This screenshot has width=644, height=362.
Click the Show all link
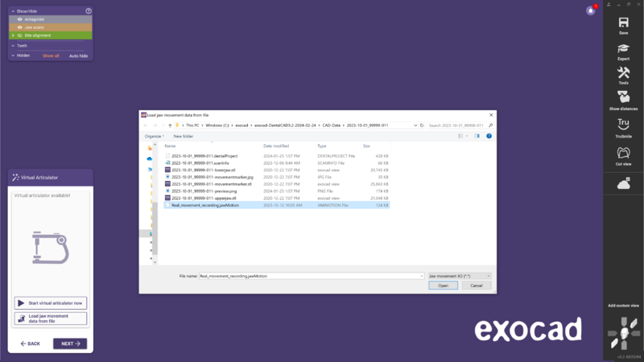tap(51, 56)
